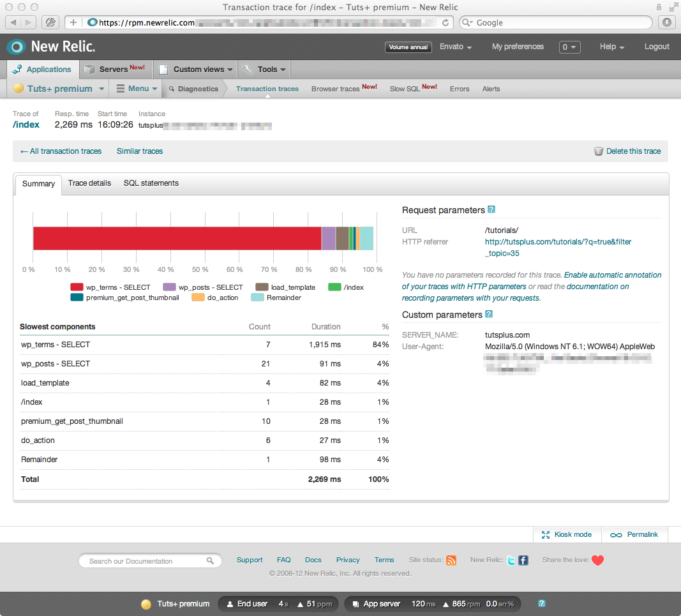
Task: Click the browser back arrow button
Action: (13, 22)
